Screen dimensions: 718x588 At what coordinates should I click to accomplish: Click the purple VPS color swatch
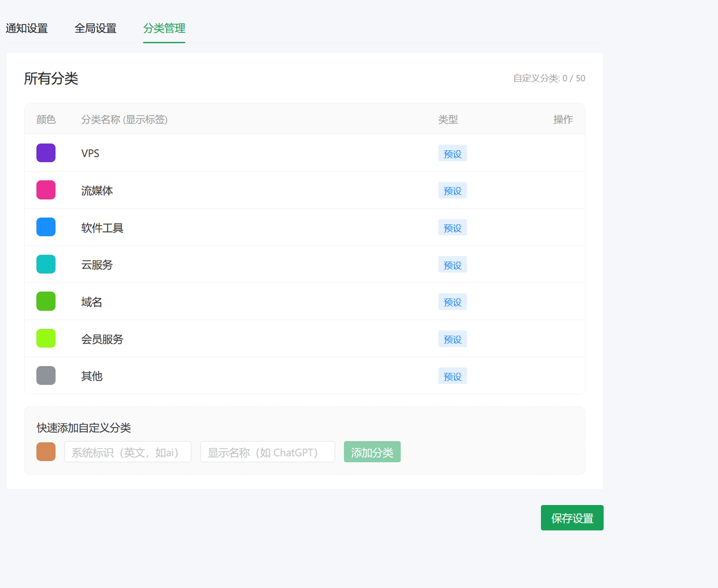pos(46,153)
